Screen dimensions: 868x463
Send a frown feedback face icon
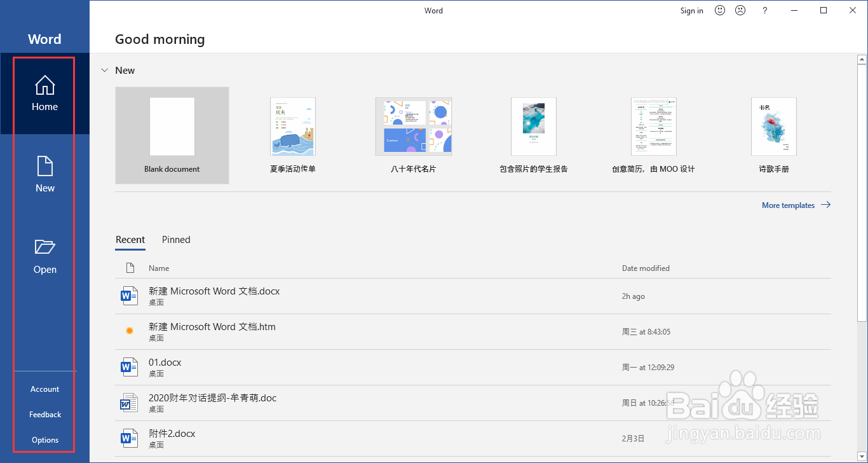[x=740, y=10]
